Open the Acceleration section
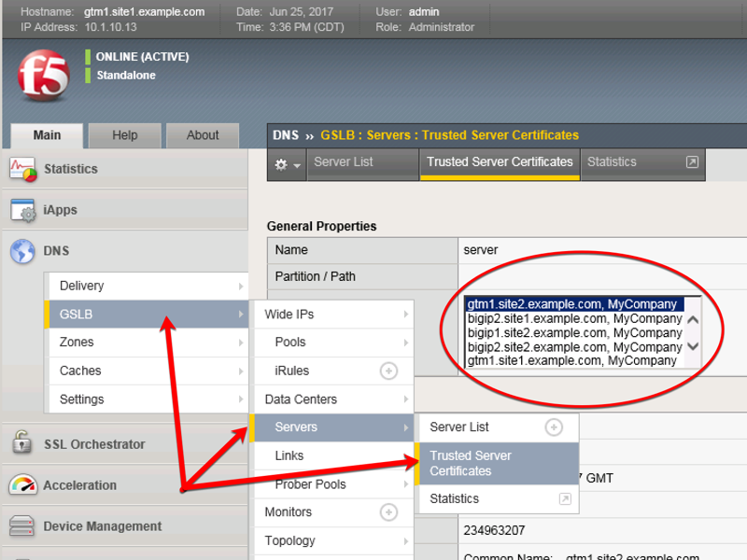Screen dimensions: 747x560 click(x=125, y=485)
